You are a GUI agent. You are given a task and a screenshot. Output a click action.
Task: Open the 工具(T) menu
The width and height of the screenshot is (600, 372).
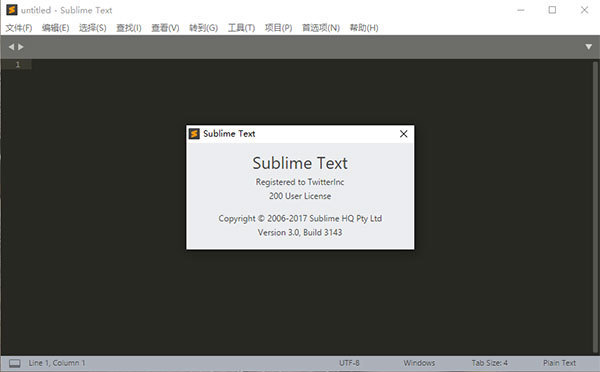click(241, 28)
